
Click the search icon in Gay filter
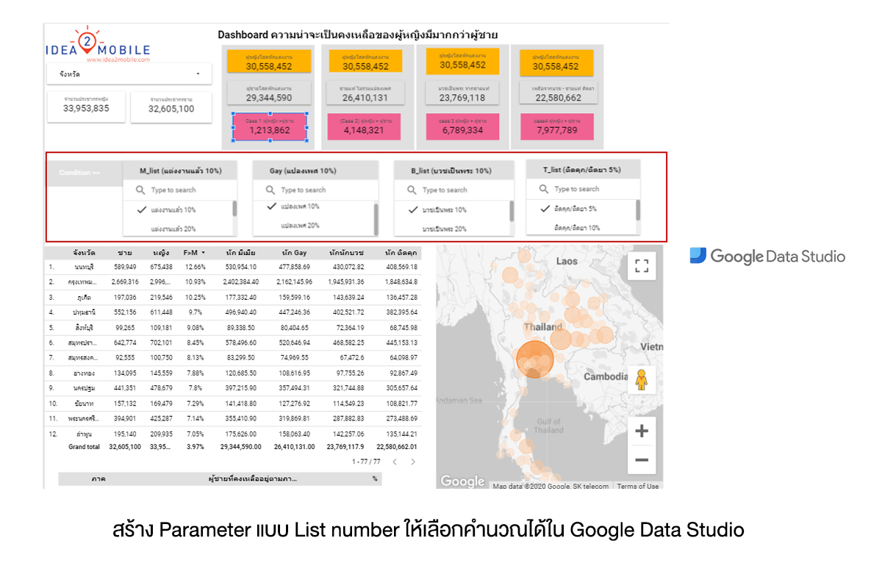pos(271,190)
